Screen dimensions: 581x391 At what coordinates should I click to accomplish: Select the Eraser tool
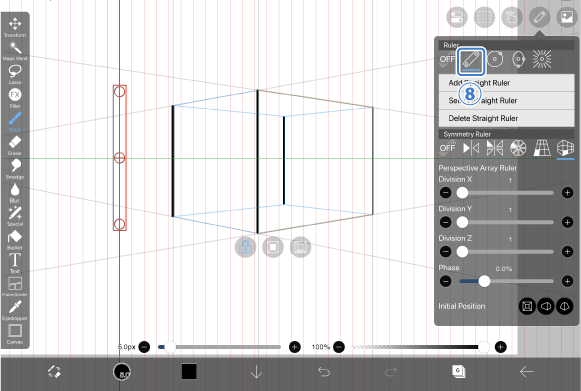point(15,145)
